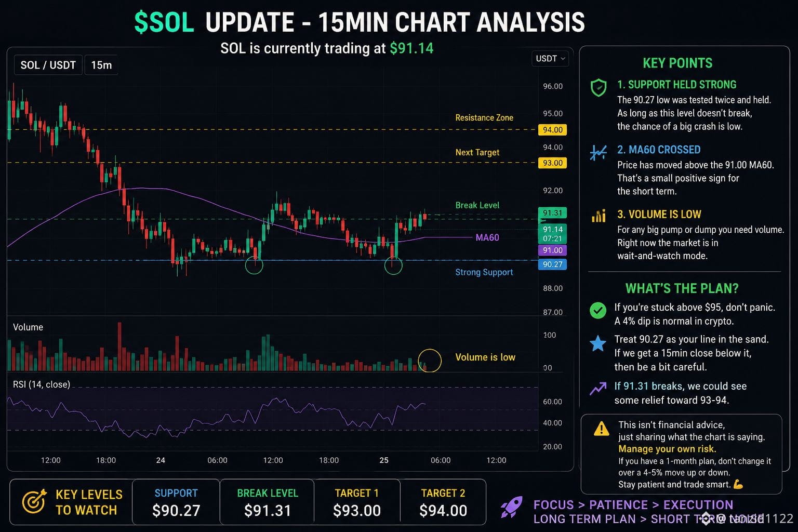Click the green support-test circle on the 25th
The height and width of the screenshot is (532, 798).
393,265
